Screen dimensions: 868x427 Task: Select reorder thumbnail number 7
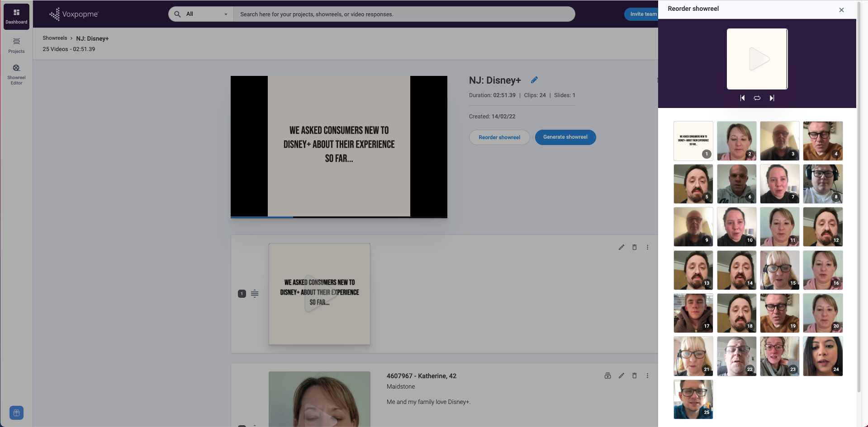point(780,183)
